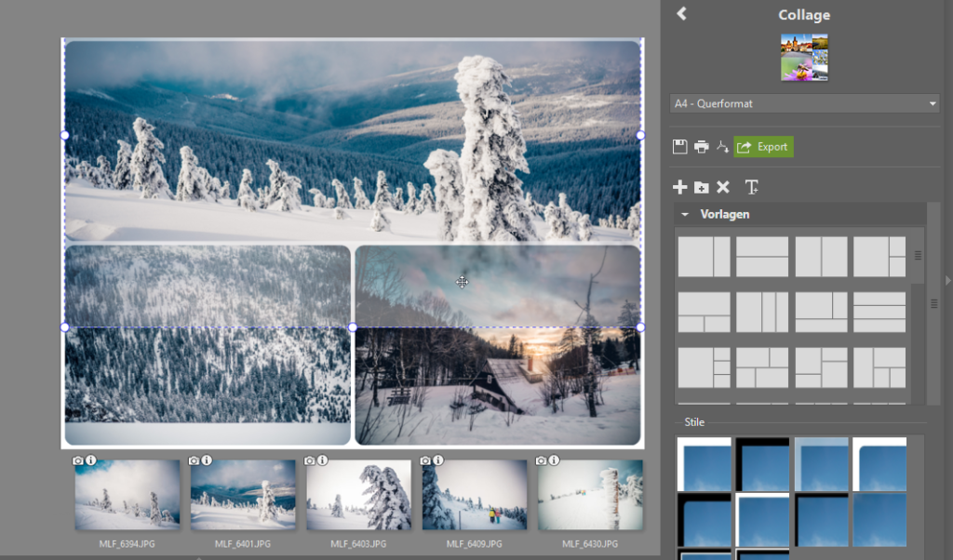This screenshot has height=560, width=953.
Task: Pick template with large left cell and narrow right column
Action: (x=704, y=257)
